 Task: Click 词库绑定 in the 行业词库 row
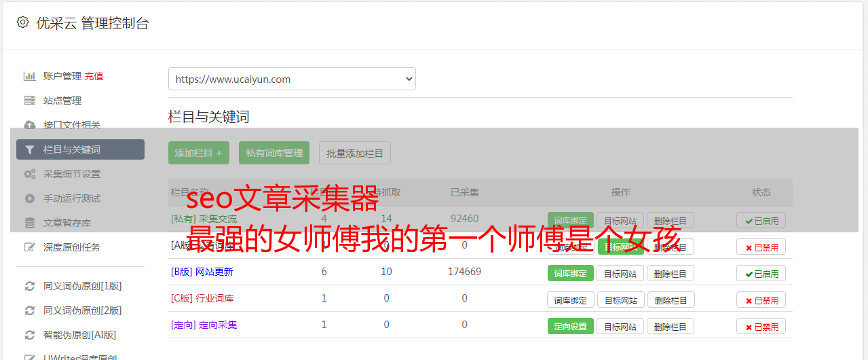click(x=571, y=300)
